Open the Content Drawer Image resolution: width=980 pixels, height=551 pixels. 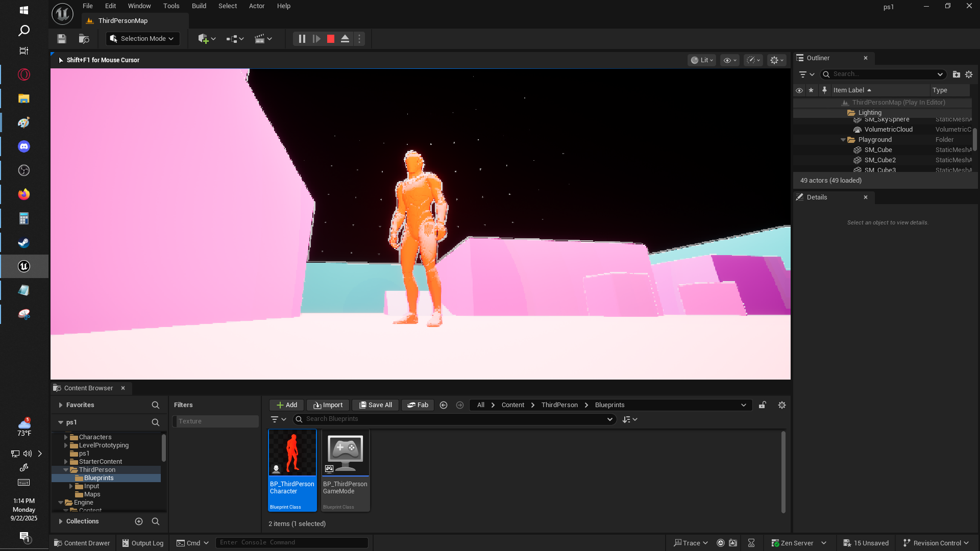pos(82,543)
